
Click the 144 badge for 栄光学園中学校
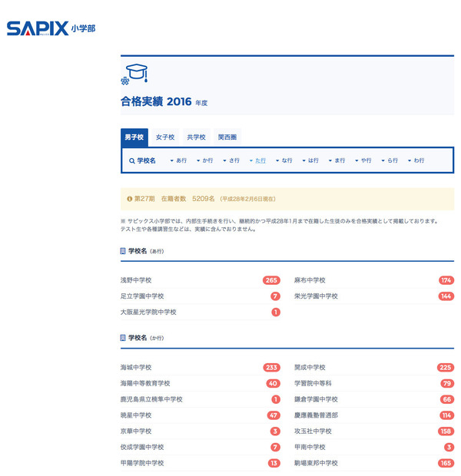(446, 296)
